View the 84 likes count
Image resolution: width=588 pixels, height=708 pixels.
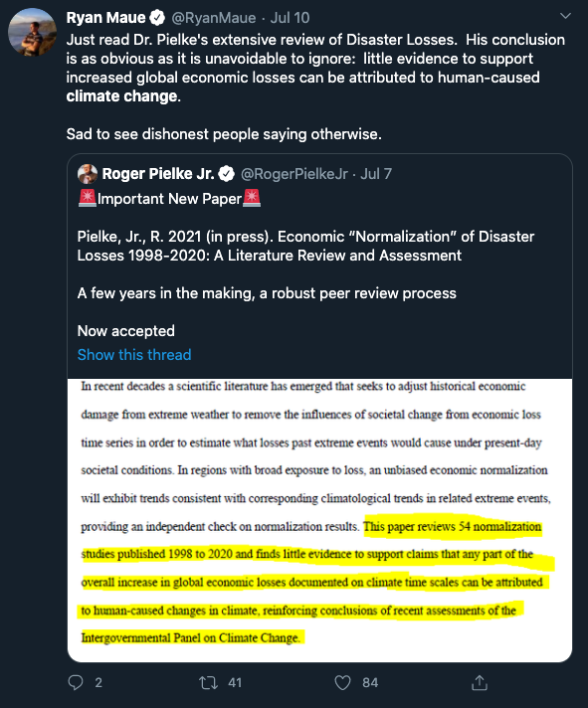click(370, 683)
